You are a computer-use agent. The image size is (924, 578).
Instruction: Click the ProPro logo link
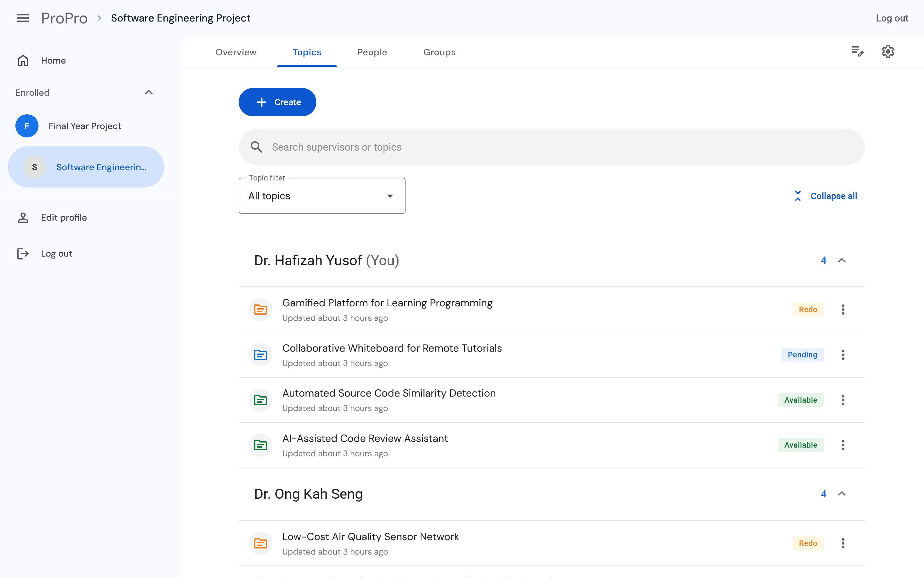tap(64, 18)
